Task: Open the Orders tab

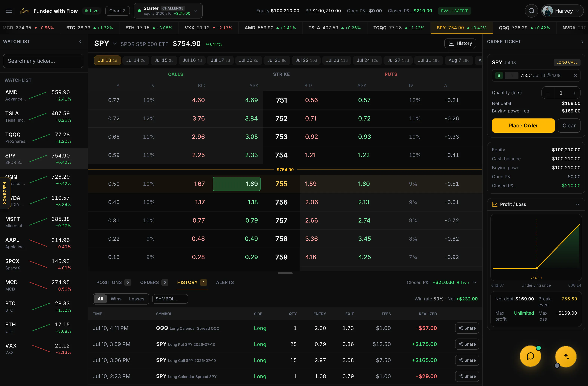Action: [154, 282]
